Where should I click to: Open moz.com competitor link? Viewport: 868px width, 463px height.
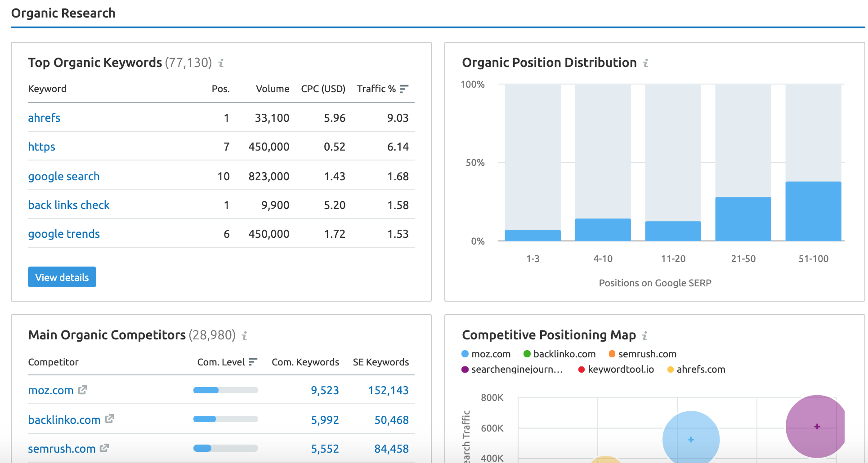click(51, 390)
